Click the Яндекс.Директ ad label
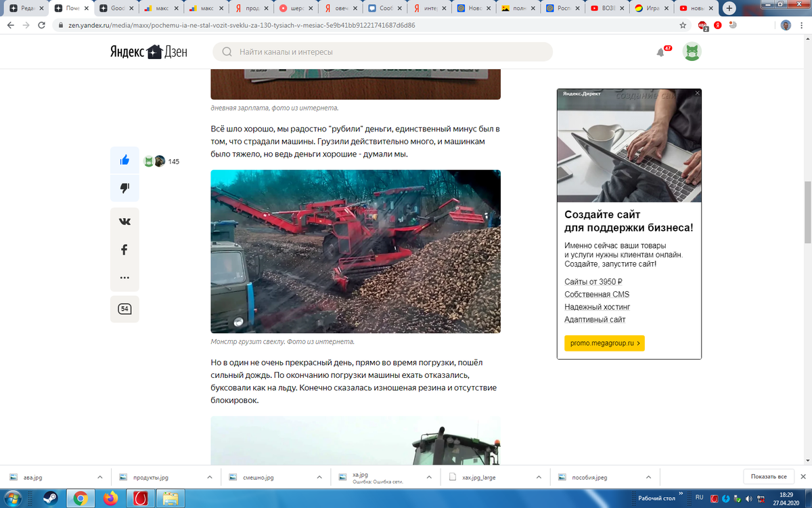Viewport: 812px width, 508px height. tap(581, 93)
